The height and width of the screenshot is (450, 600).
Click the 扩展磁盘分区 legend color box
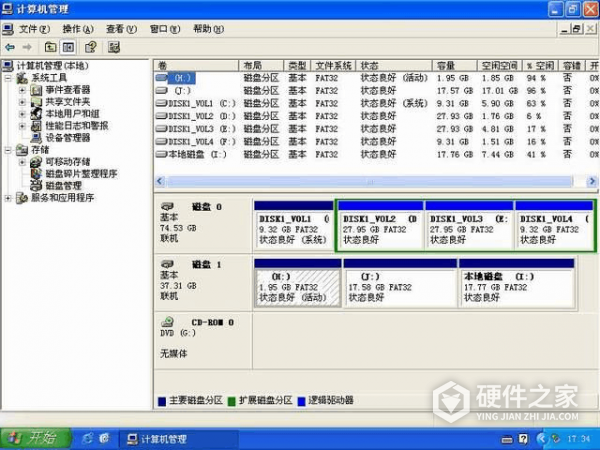(232, 401)
